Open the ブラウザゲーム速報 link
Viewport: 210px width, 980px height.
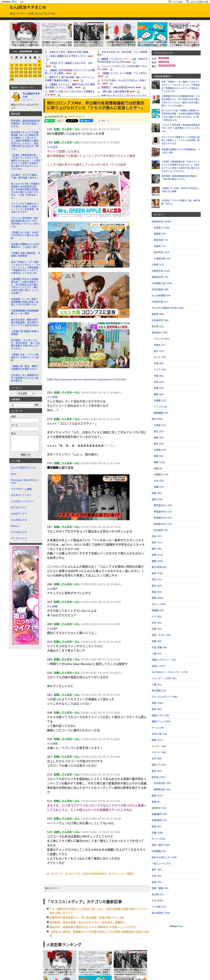(x=21, y=489)
